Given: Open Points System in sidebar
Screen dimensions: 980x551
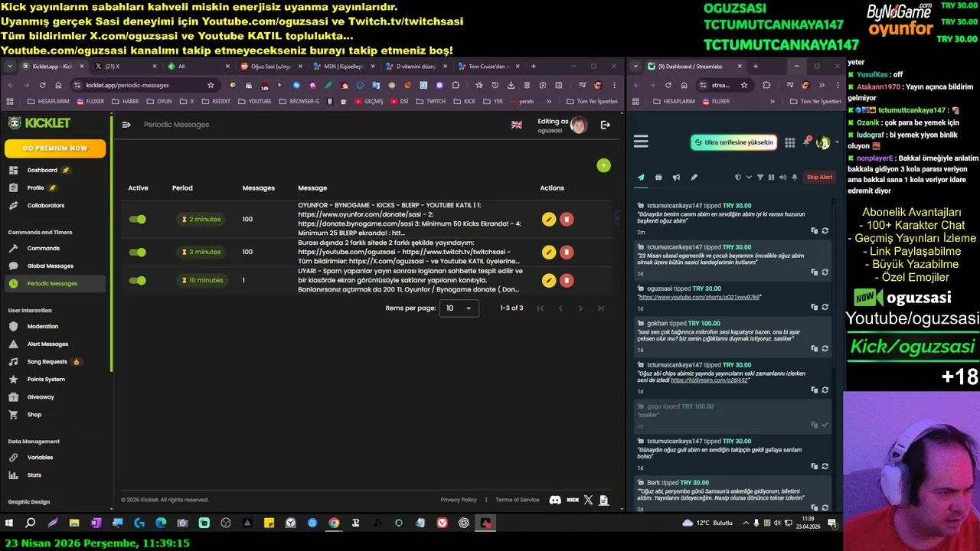Looking at the screenshot, I should point(46,379).
